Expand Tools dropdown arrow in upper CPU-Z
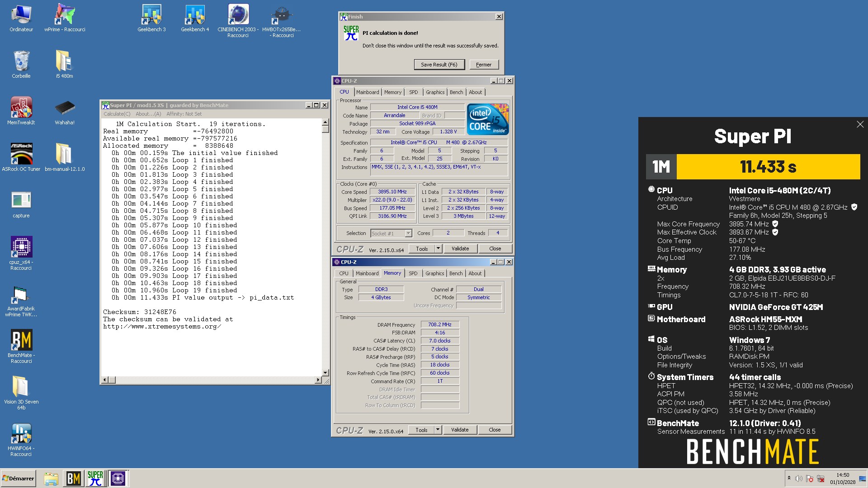Viewport: 868px width, 488px height. tap(438, 249)
